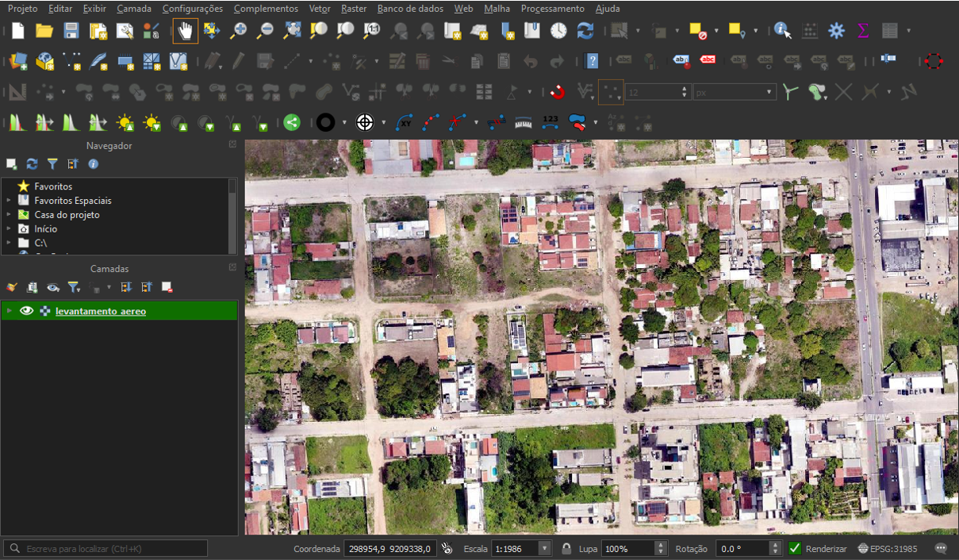Image resolution: width=959 pixels, height=560 pixels.
Task: Select Casa do projeto in Navegador
Action: [x=67, y=215]
